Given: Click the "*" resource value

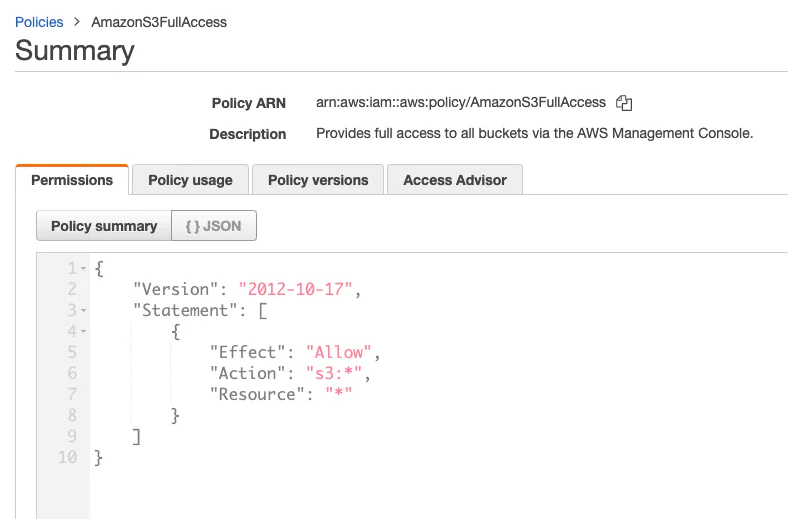Looking at the screenshot, I should [339, 392].
